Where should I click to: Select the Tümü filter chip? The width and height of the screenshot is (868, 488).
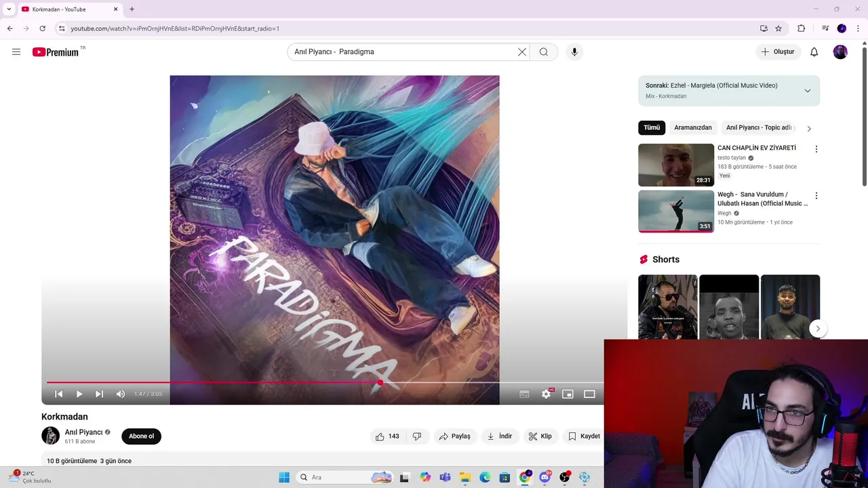pos(652,127)
